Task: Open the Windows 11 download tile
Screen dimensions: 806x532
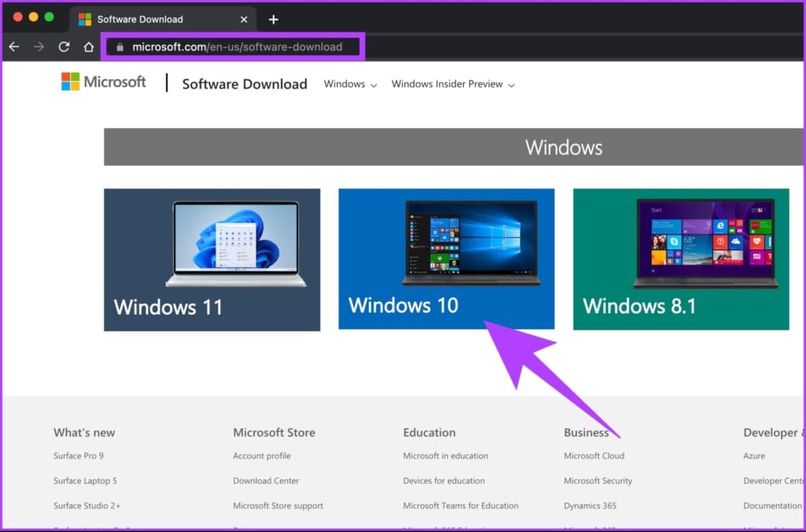Action: click(x=212, y=260)
